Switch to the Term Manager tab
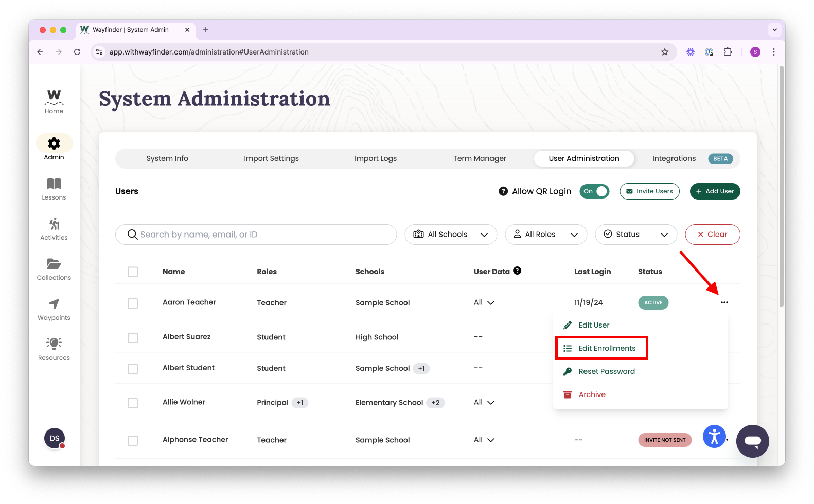 480,158
